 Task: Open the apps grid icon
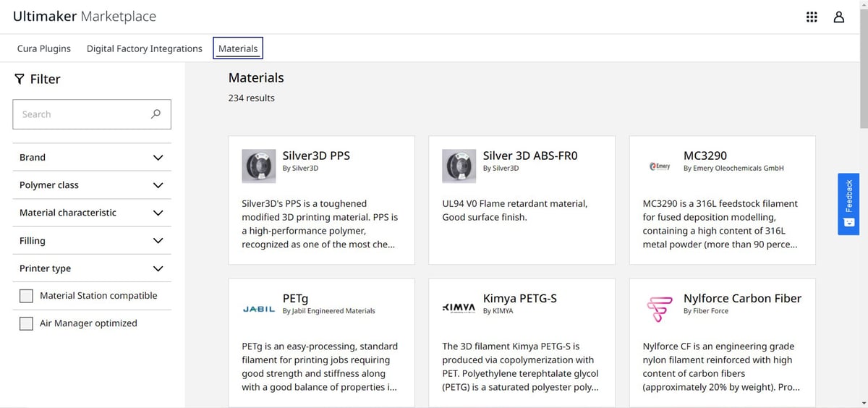[x=812, y=17]
